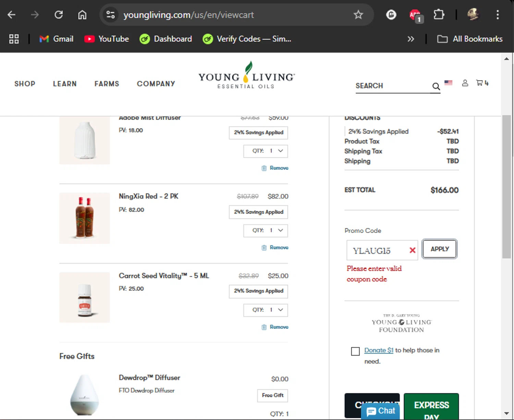Click the Young Living Essential Oils logo
Viewport: 514px width, 420px height.
point(246,75)
